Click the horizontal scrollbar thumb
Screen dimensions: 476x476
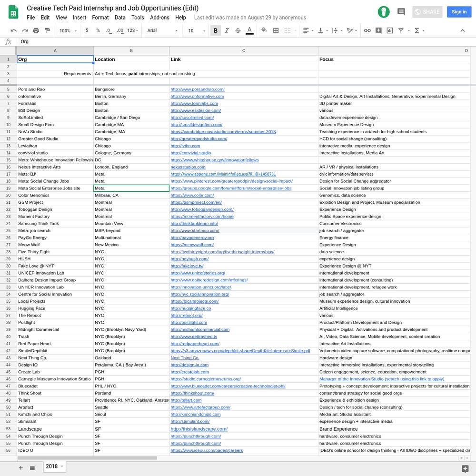[x=87, y=458]
